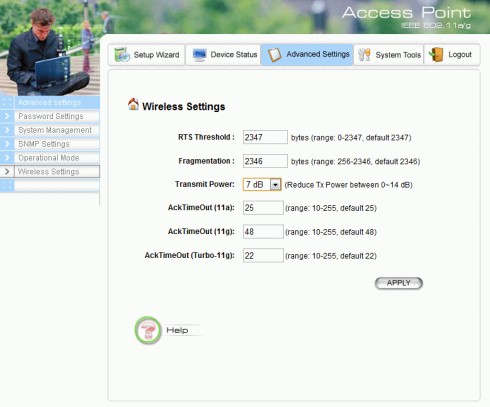Select the 7 dB Transmit Power combo box
The image size is (490, 407).
pos(262,185)
